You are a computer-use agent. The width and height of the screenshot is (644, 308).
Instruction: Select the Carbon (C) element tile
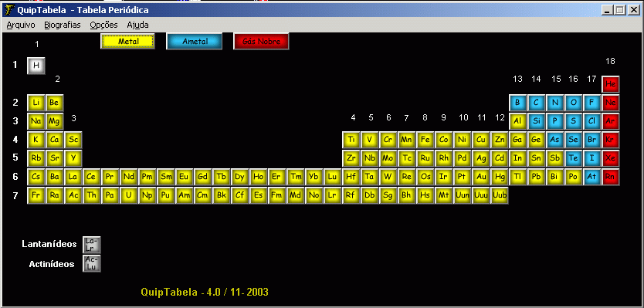click(536, 103)
